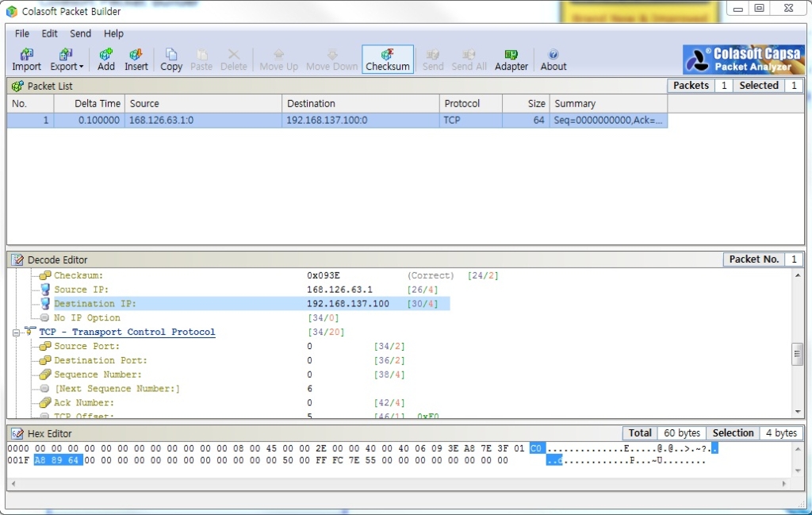Open the File menu
812x515 pixels.
pos(21,33)
